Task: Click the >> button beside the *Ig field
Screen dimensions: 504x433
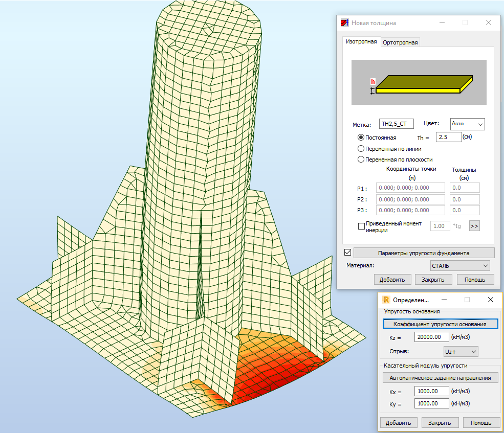Action: click(474, 226)
